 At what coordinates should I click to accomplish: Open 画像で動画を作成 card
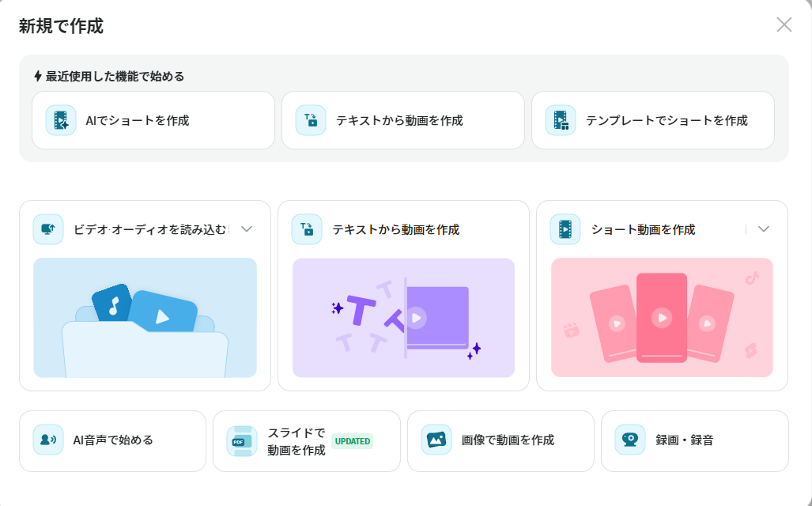point(500,441)
